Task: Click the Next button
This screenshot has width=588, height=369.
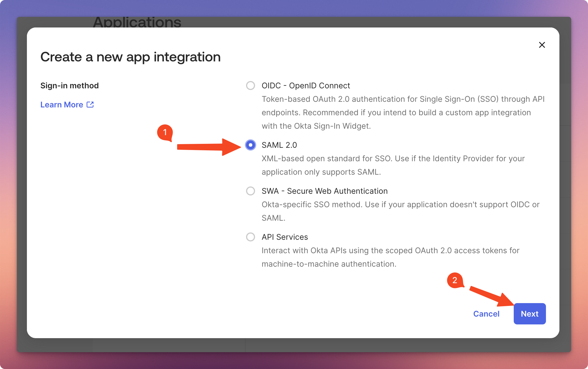Action: pyautogui.click(x=529, y=314)
